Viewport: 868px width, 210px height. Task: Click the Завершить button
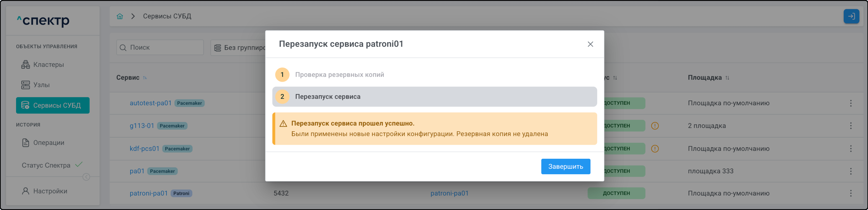coord(565,166)
